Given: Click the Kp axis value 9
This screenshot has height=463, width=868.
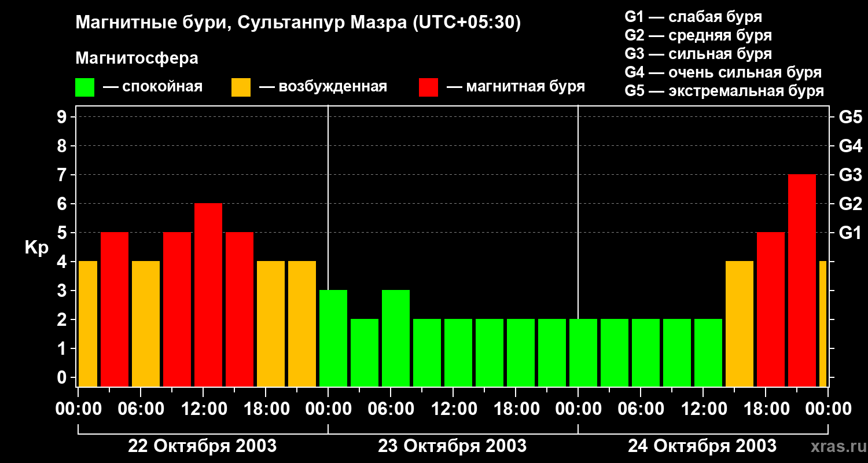Looking at the screenshot, I should [x=63, y=117].
